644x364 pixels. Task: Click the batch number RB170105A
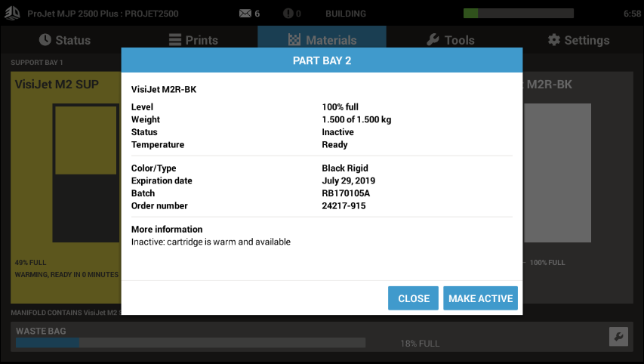[x=348, y=193]
